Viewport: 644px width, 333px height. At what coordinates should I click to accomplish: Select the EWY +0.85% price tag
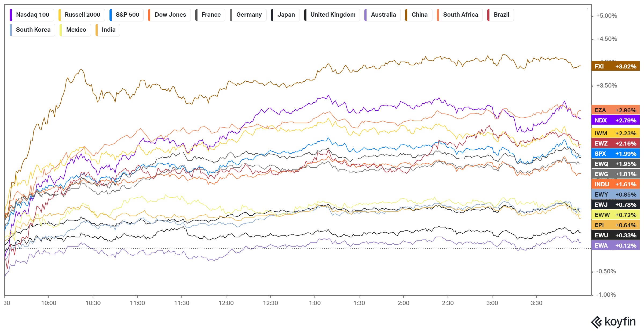[615, 194]
